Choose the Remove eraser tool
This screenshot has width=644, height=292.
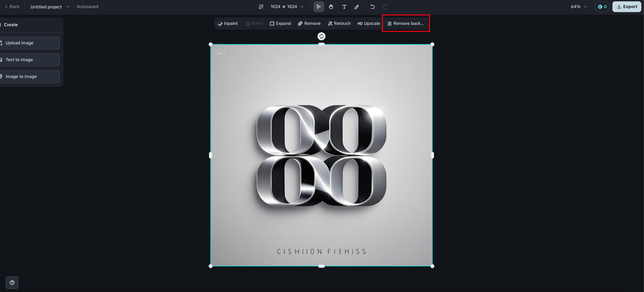point(309,23)
